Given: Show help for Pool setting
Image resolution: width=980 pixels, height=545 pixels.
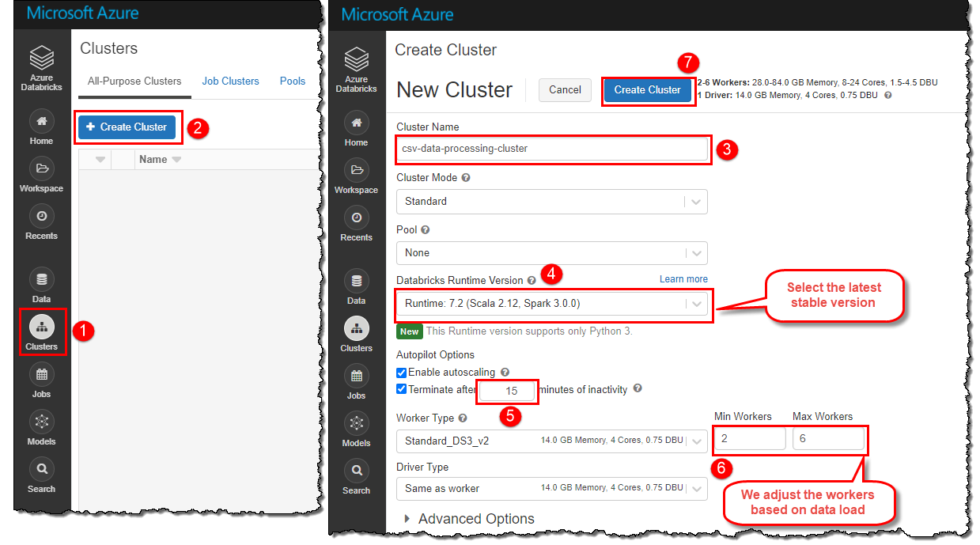Looking at the screenshot, I should pos(426,230).
